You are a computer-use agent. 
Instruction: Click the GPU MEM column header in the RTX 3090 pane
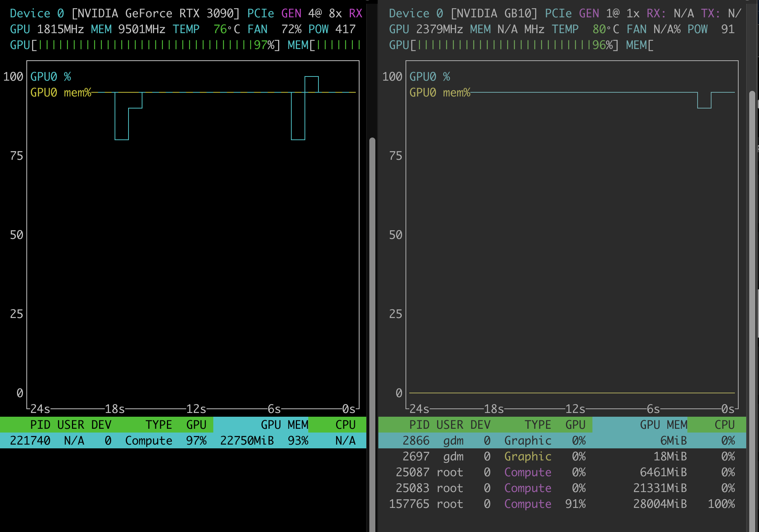[x=285, y=425]
